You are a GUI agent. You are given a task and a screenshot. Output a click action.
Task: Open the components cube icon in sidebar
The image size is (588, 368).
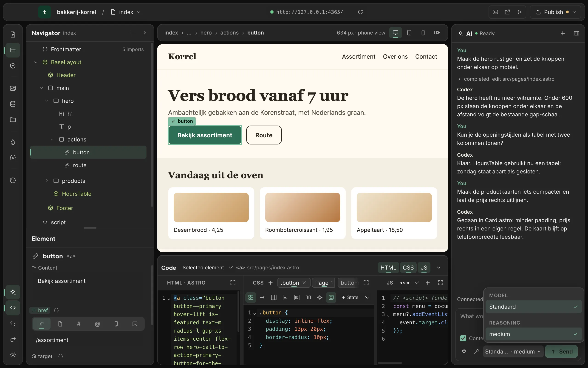coord(13,66)
